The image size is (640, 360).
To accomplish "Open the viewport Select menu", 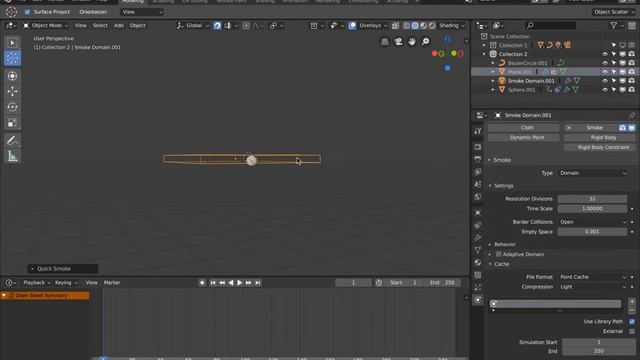I will [x=100, y=26].
